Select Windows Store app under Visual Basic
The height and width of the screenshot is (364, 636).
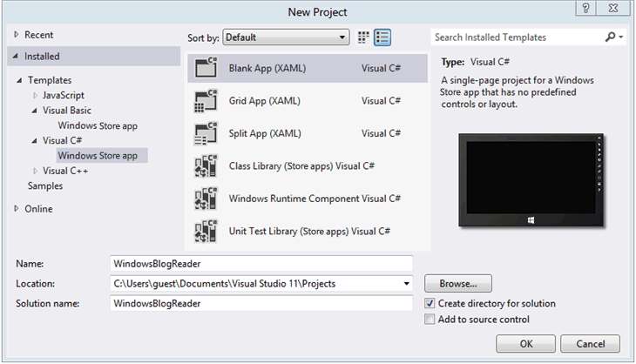[x=98, y=125]
